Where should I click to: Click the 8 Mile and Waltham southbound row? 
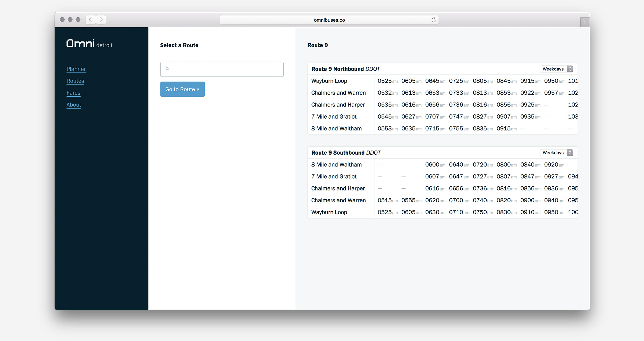[336, 164]
